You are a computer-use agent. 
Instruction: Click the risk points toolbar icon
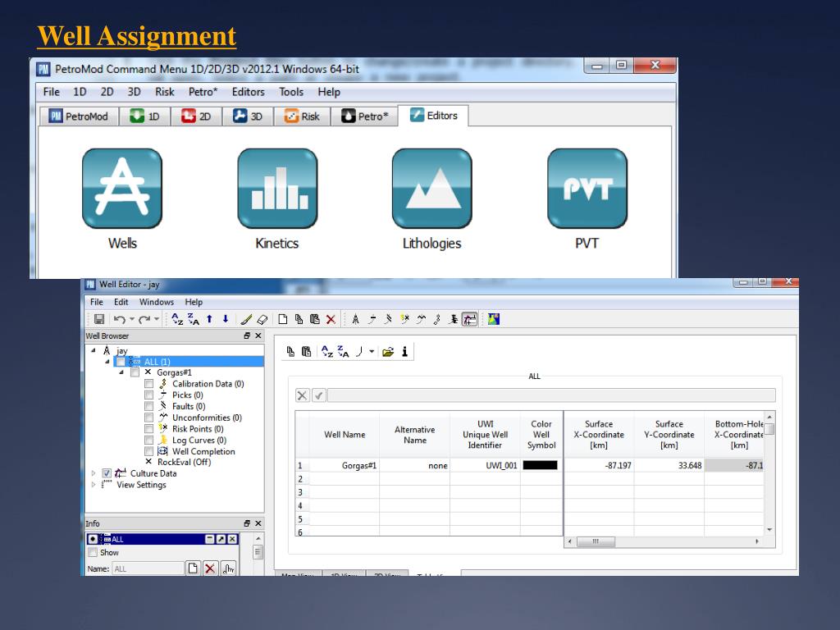[x=404, y=319]
